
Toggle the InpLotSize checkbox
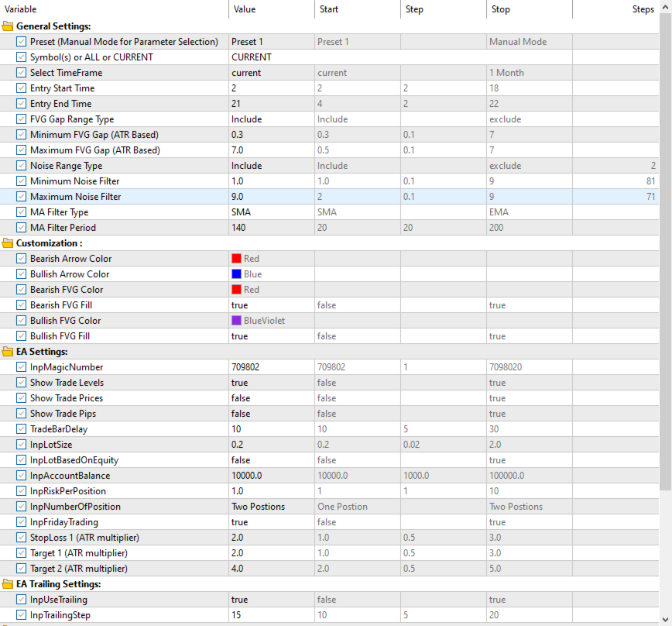point(21,444)
